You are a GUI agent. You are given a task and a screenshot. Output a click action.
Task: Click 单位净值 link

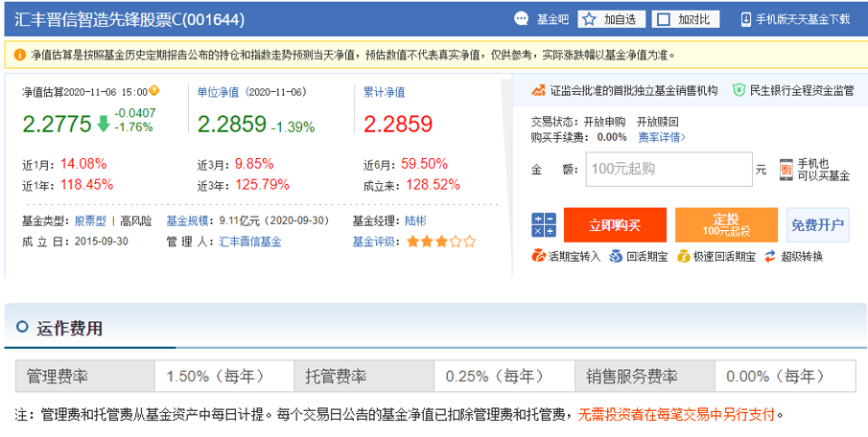pos(218,92)
